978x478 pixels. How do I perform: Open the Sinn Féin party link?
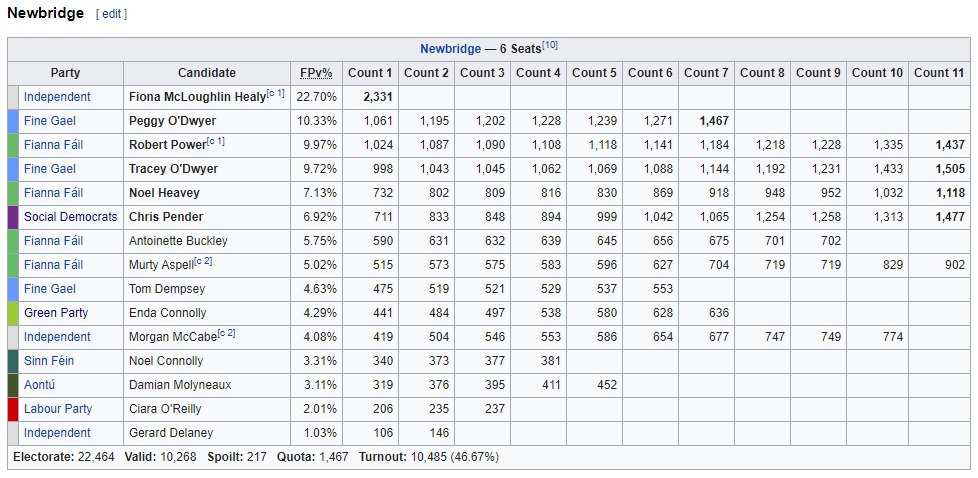click(49, 361)
